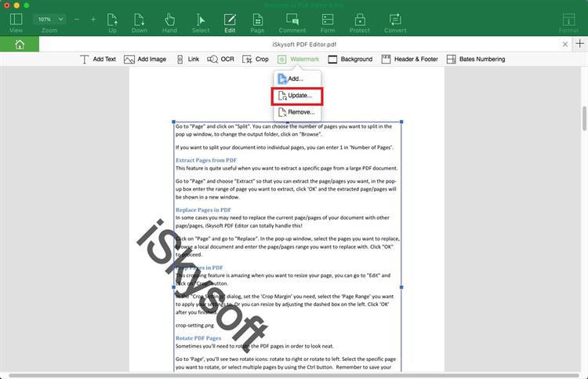Open the Page tools
Image resolution: width=588 pixels, height=379 pixels.
tap(257, 23)
